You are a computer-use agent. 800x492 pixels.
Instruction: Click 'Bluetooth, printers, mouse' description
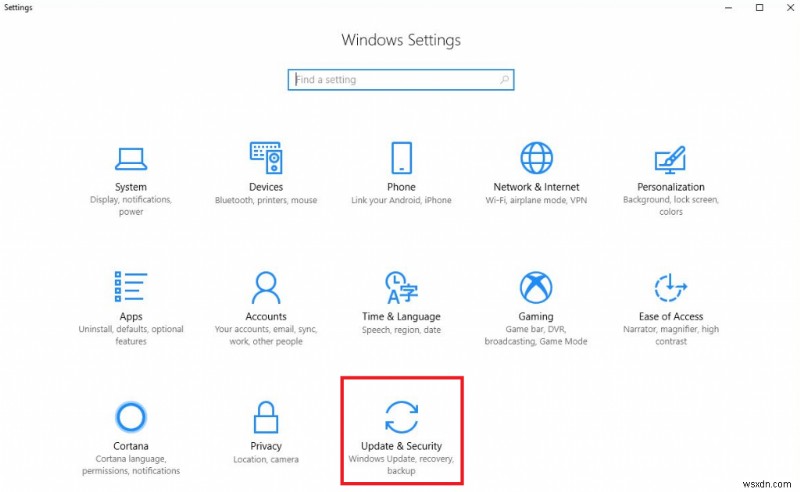click(x=266, y=200)
